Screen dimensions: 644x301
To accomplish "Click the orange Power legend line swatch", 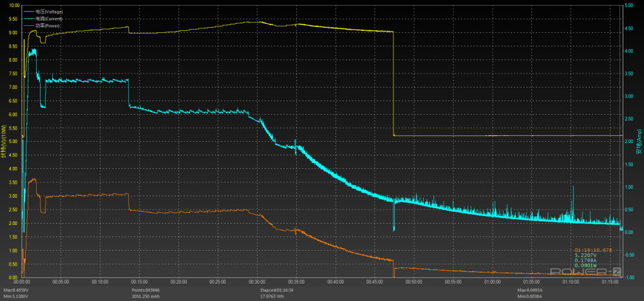I will pos(28,26).
